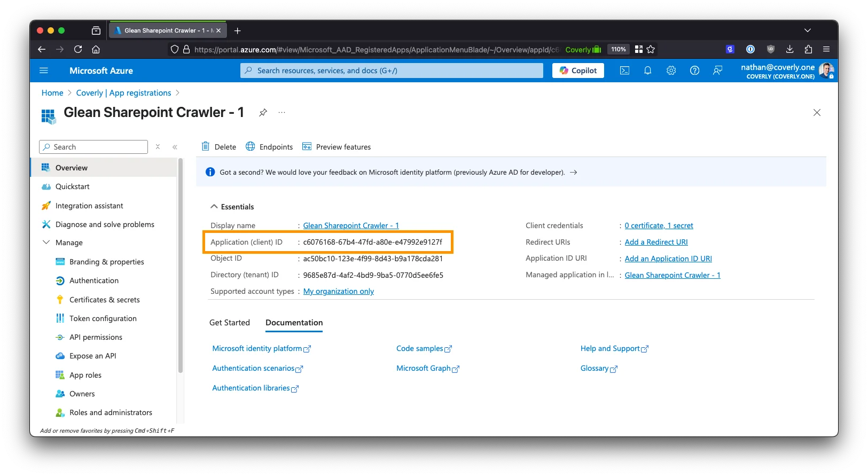This screenshot has width=868, height=476.
Task: Select Overview in the sidebar
Action: pos(104,168)
